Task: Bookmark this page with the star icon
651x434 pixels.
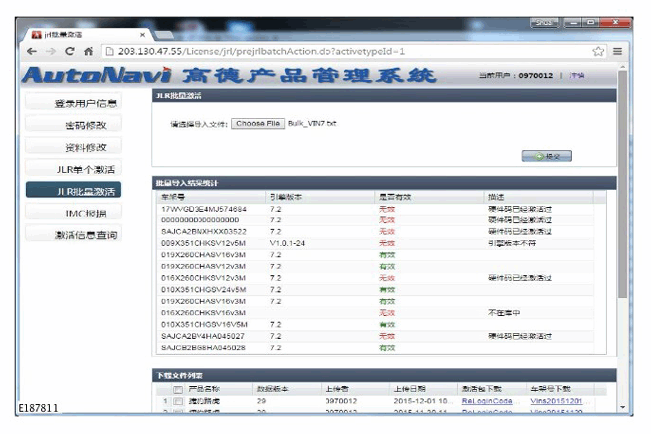Action: 598,51
